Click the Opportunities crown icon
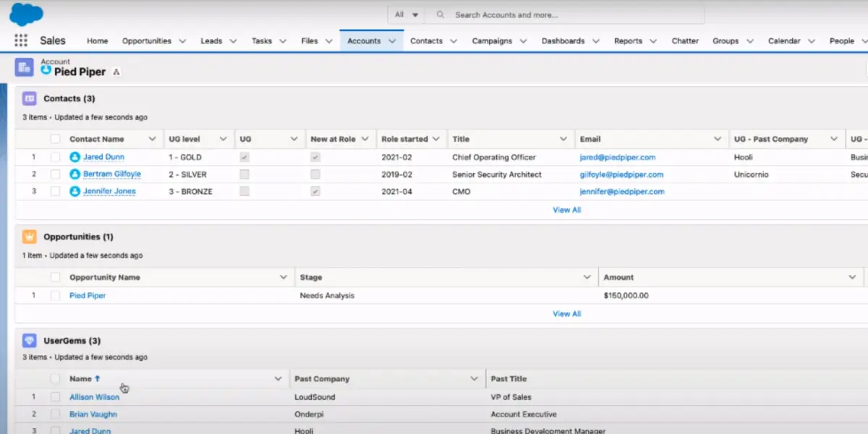This screenshot has height=434, width=868. (30, 237)
